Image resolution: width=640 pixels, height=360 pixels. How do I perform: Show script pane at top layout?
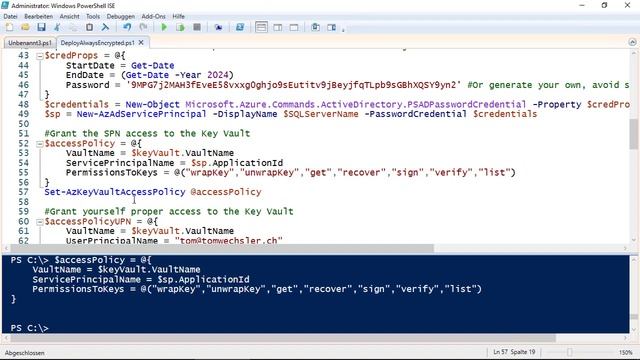[261, 27]
